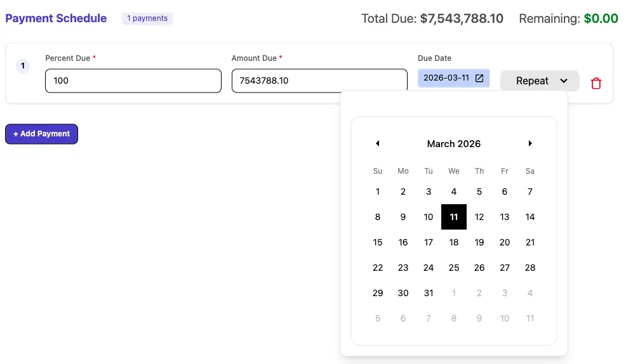Choose March 1 on the calendar
This screenshot has height=364, width=626.
coord(378,192)
